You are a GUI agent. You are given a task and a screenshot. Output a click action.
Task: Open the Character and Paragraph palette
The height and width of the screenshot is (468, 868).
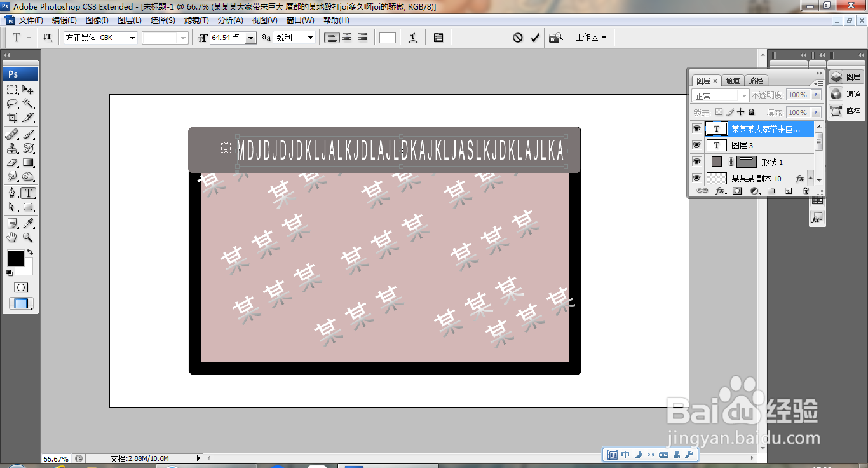coord(438,38)
